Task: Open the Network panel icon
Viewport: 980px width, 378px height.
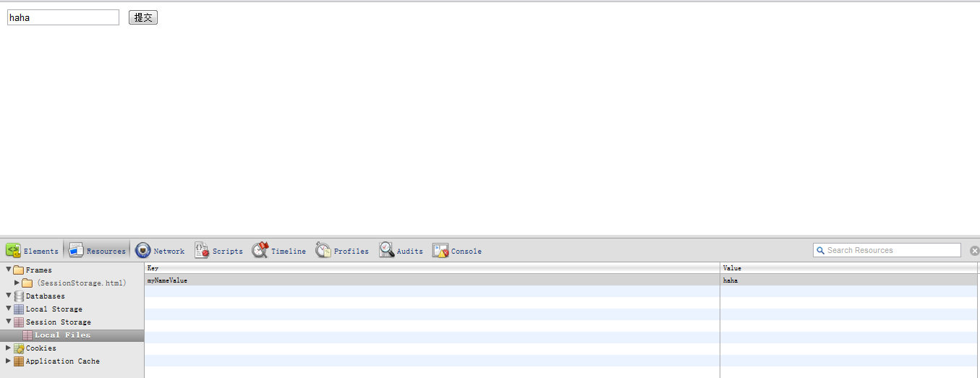Action: (x=143, y=250)
